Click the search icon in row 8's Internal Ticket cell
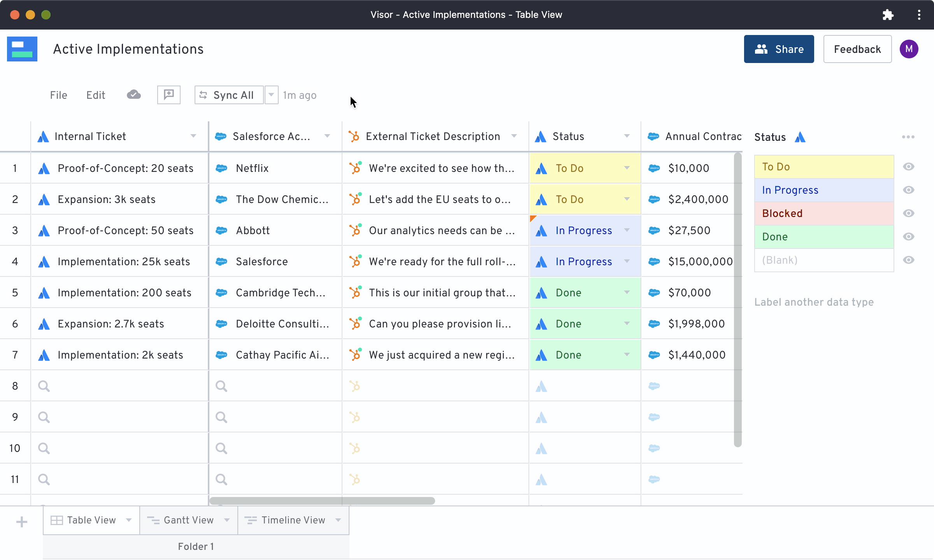Viewport: 934px width, 560px height. 44,385
